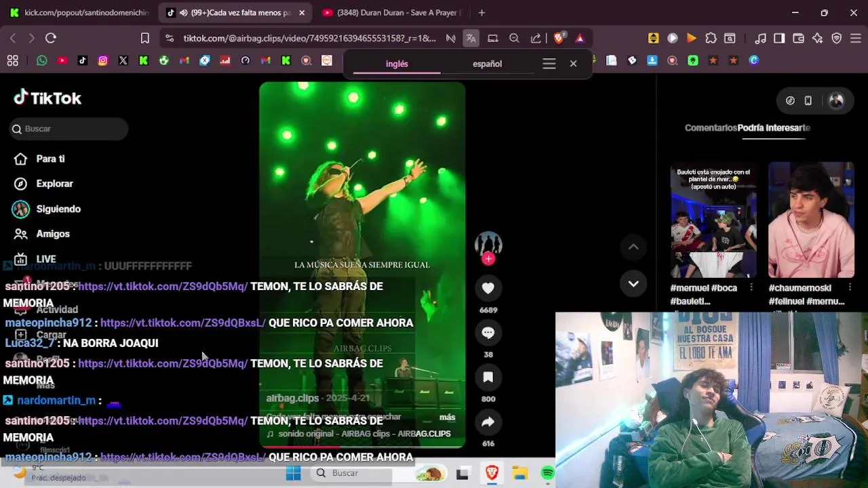Image resolution: width=868 pixels, height=488 pixels.
Task: Switch to the Duran Duran YouTube tab
Action: [391, 13]
